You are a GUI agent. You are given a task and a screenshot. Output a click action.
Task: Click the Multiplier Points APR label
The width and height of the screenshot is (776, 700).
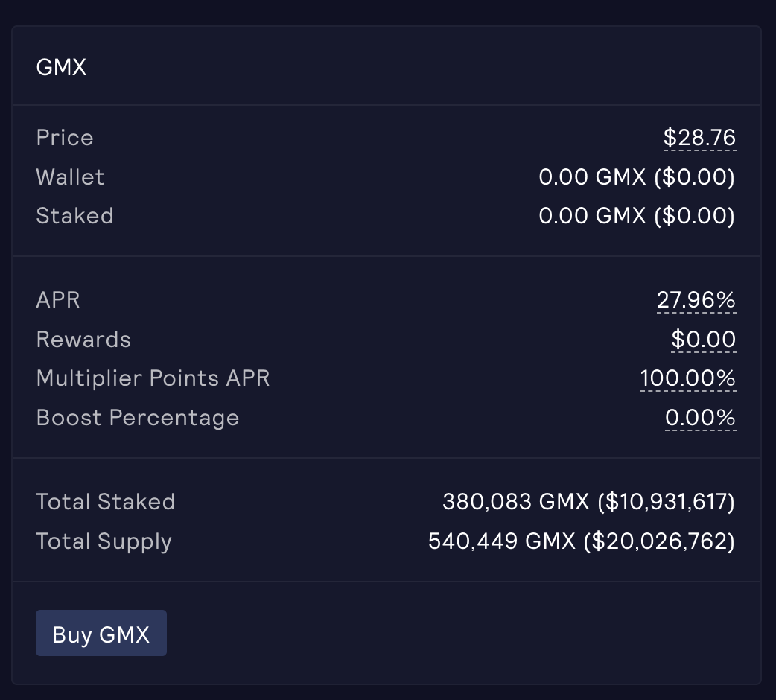153,378
